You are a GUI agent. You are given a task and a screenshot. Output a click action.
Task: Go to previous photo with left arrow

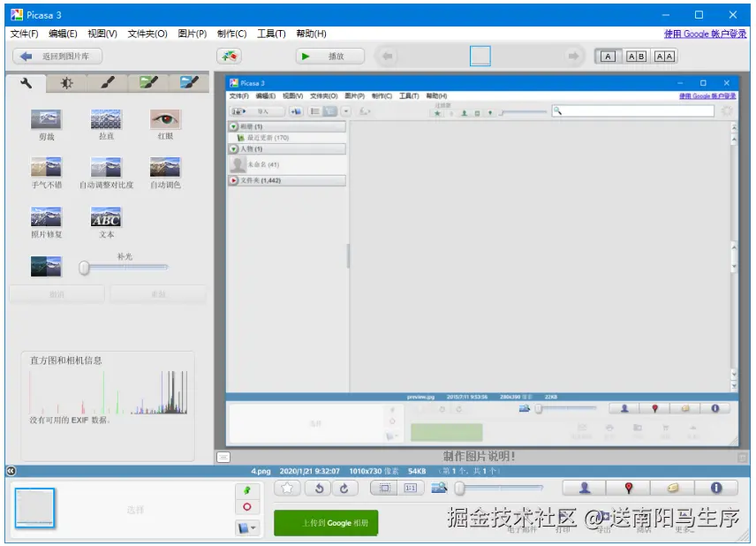pyautogui.click(x=387, y=56)
